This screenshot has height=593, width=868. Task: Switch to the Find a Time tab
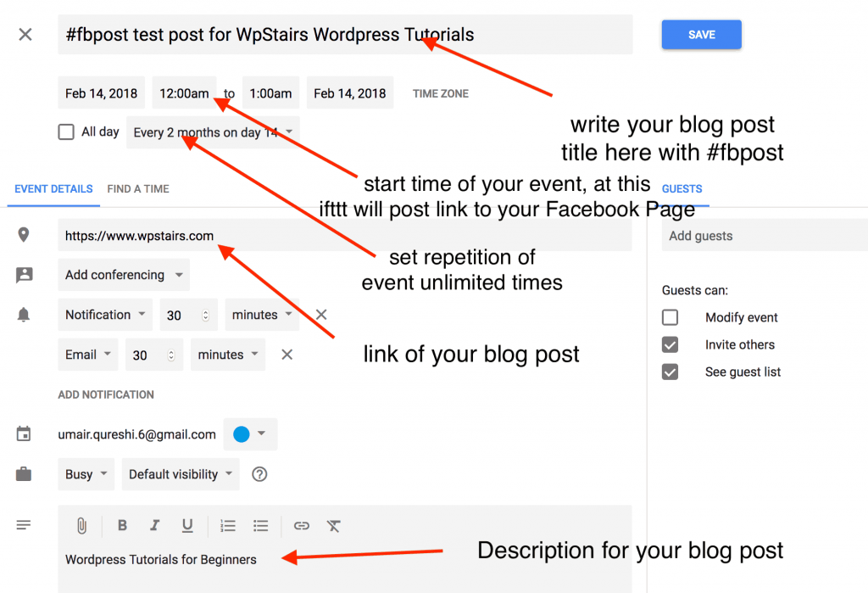point(138,189)
